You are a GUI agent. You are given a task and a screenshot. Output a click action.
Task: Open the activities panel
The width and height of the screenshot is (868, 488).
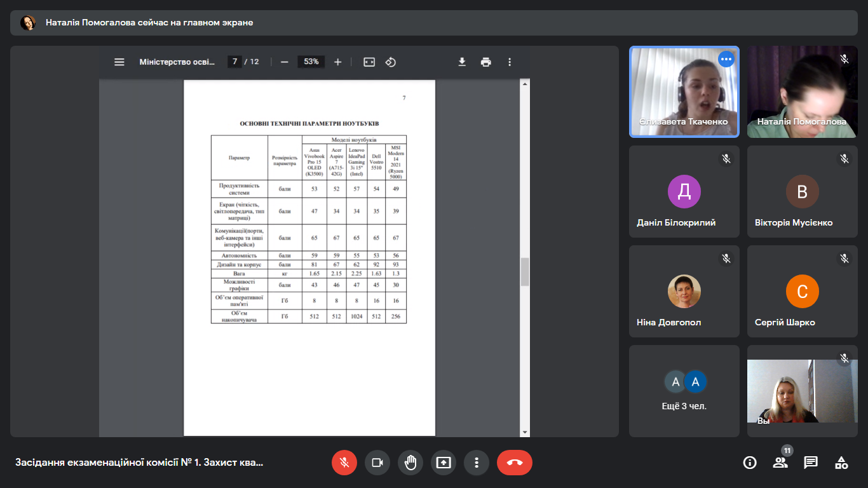[841, 463]
